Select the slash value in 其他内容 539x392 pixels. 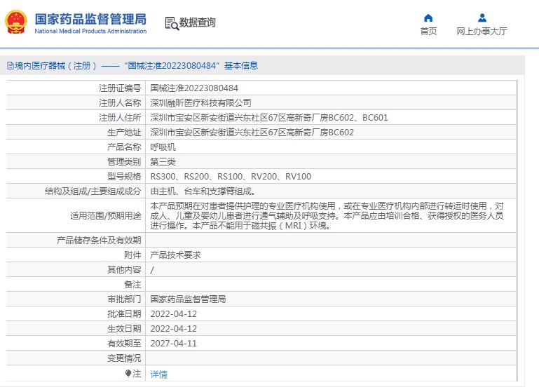point(152,270)
